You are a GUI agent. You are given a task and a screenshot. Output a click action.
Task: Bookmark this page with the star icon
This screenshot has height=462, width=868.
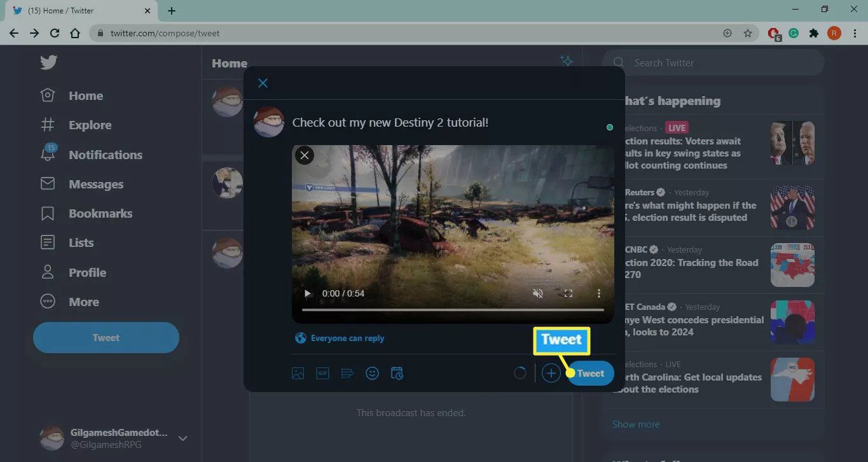(748, 33)
